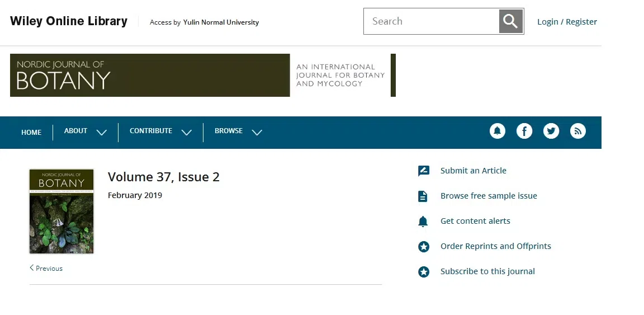Expand the ABOUT dropdown menu

coord(85,131)
